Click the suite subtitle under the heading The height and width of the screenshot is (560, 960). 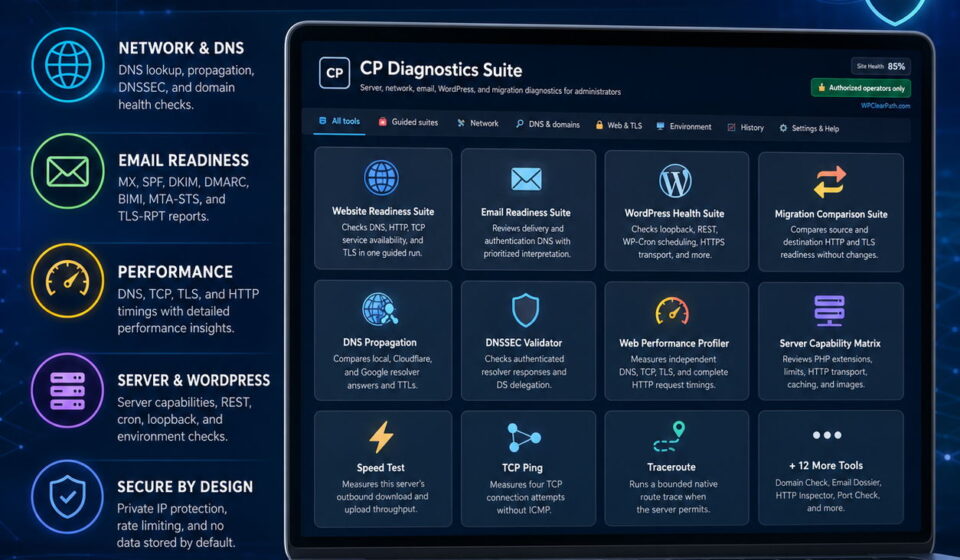click(490, 89)
